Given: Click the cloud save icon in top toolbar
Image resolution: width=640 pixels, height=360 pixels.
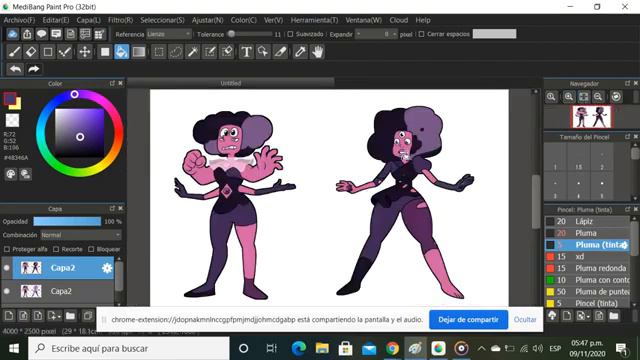Looking at the screenshot, I should pyautogui.click(x=13, y=34).
